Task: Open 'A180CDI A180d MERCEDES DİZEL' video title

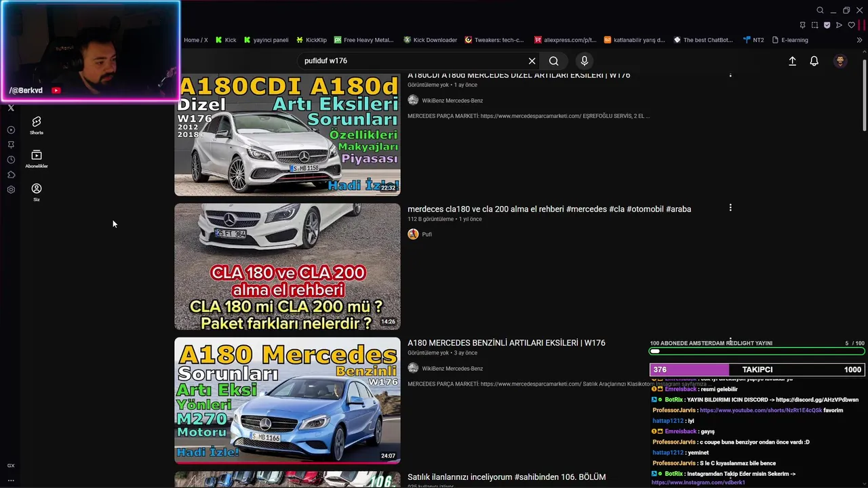Action: click(x=519, y=75)
